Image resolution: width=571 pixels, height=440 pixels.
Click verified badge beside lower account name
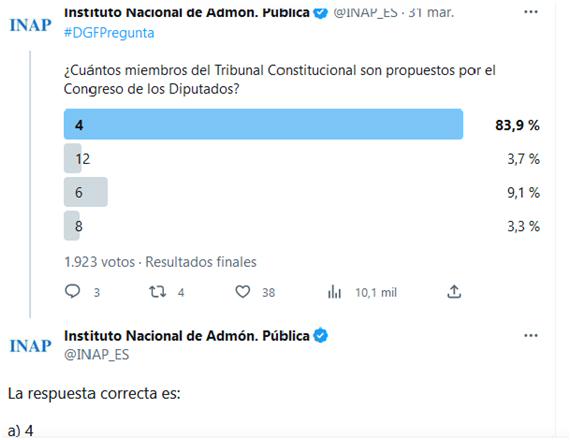[320, 335]
